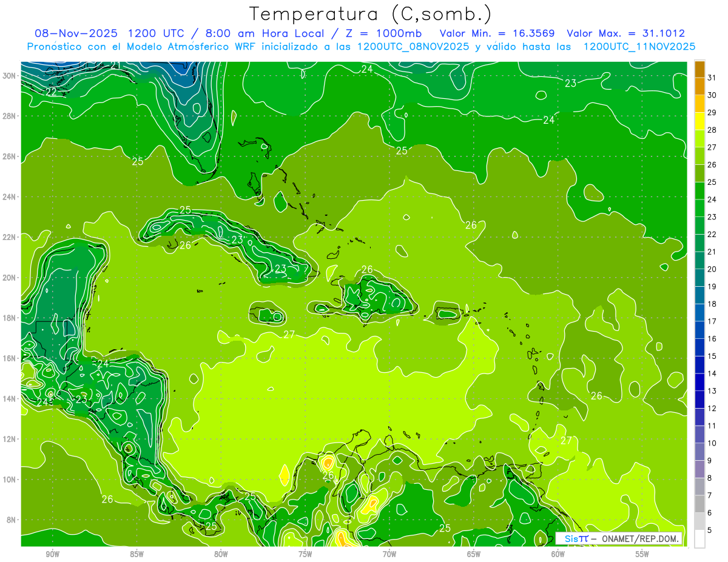The height and width of the screenshot is (562, 728).
Task: Click the "20N" latitude axis label
Action: tap(10, 278)
